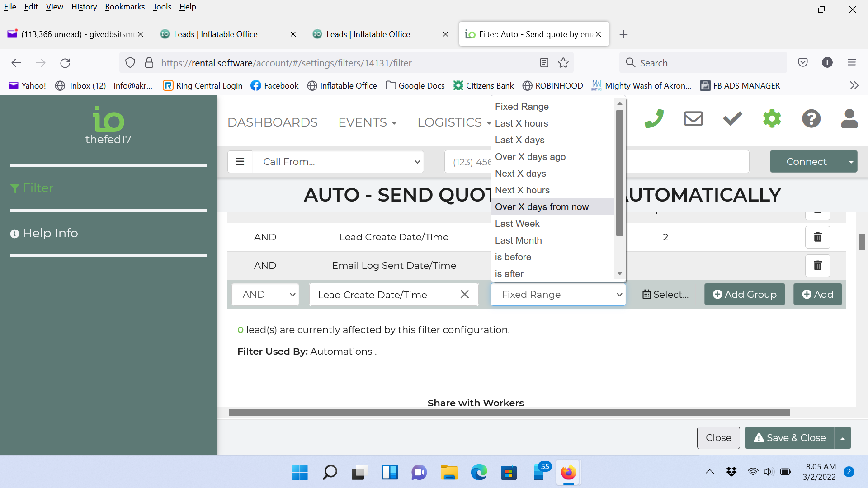Open the user profile icon
This screenshot has height=488, width=868.
click(849, 119)
